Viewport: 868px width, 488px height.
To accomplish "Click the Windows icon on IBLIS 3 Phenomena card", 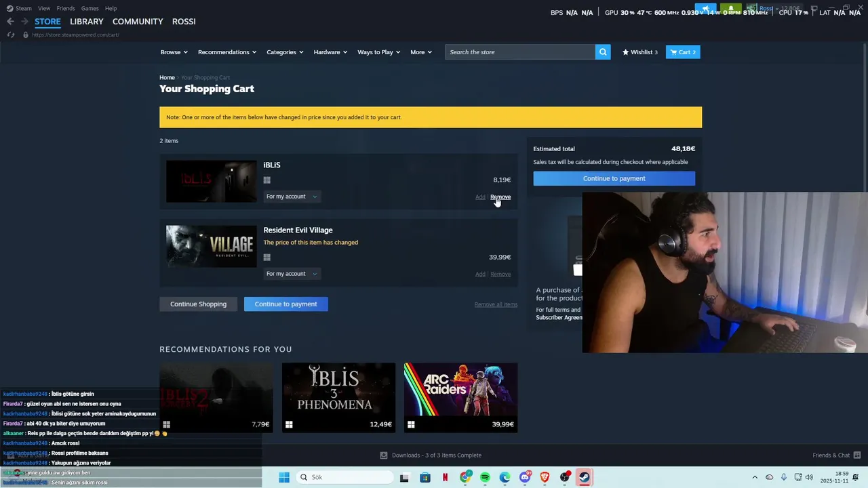I will click(289, 424).
